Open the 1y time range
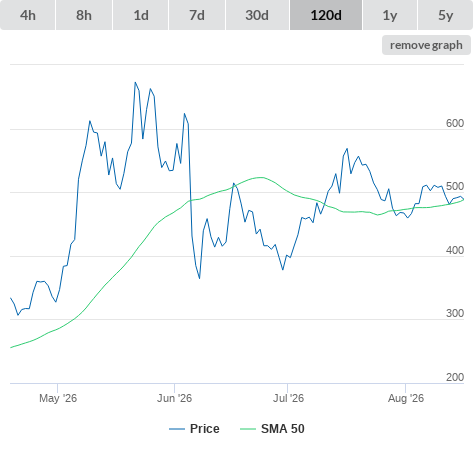This screenshot has width=474, height=455. pos(390,15)
